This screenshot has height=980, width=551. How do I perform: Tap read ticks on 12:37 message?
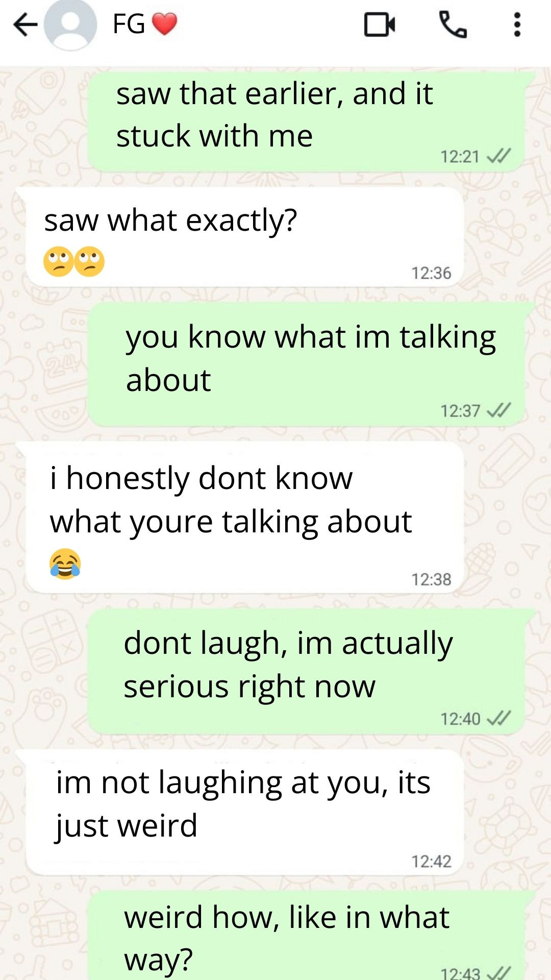(x=498, y=410)
